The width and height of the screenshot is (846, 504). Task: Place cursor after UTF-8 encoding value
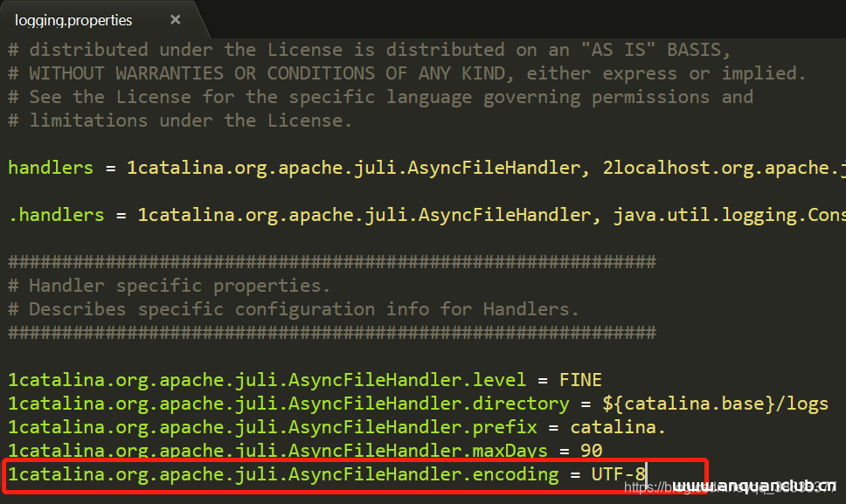[647, 475]
